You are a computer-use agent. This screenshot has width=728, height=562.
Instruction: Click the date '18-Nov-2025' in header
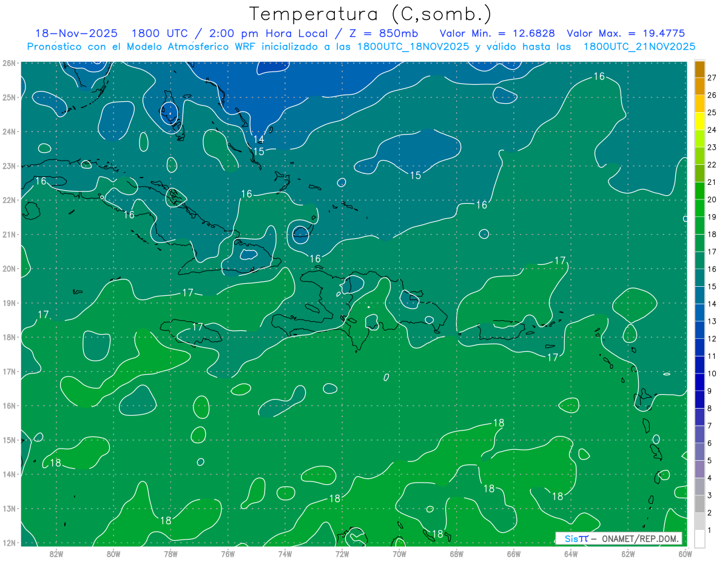[x=76, y=33]
